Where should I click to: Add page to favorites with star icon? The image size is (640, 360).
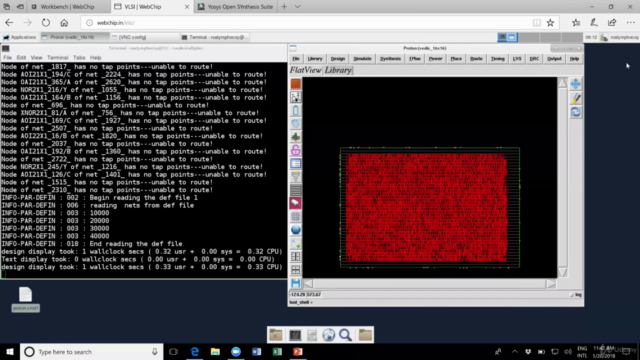coord(550,23)
